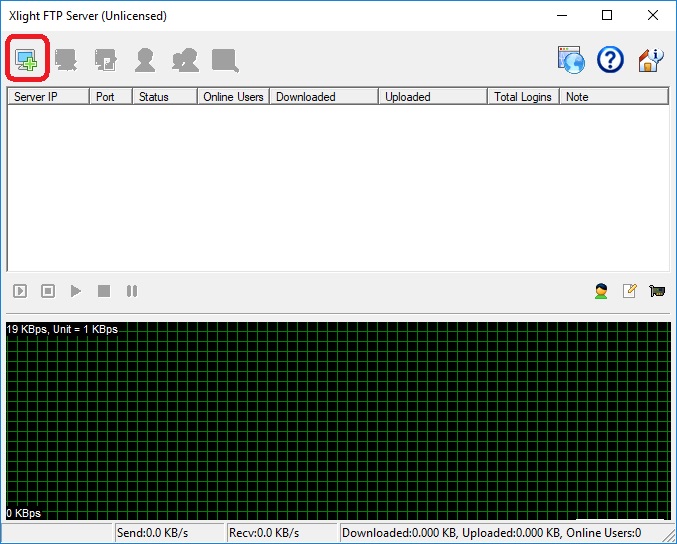Click the grayed-out delete server icon
The image size is (677, 544).
(66, 60)
